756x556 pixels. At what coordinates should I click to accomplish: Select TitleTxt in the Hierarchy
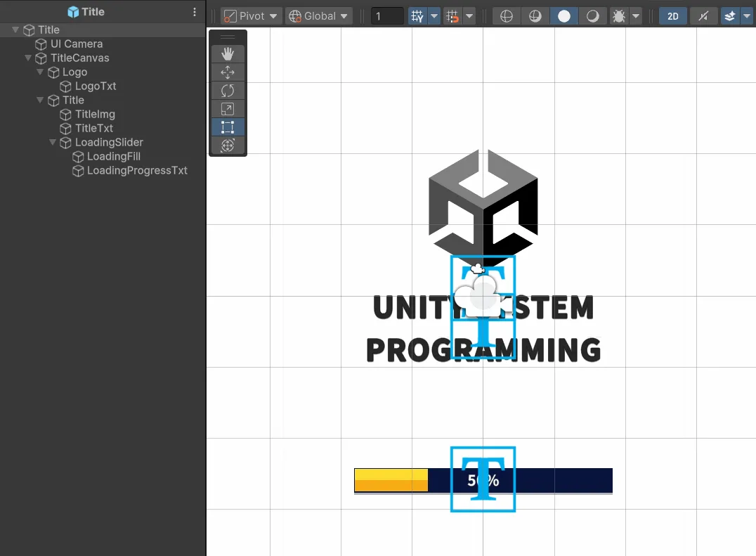(103, 128)
